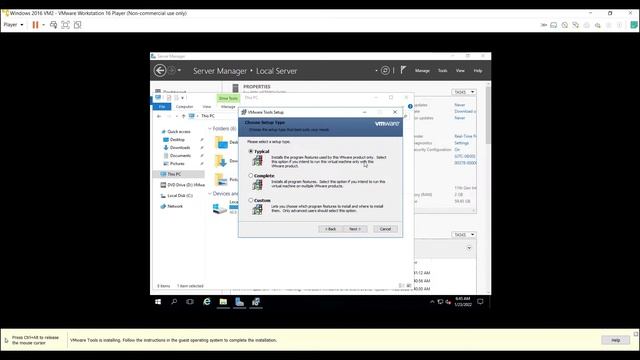Open Server Manager navigation history dropdown

[179, 70]
